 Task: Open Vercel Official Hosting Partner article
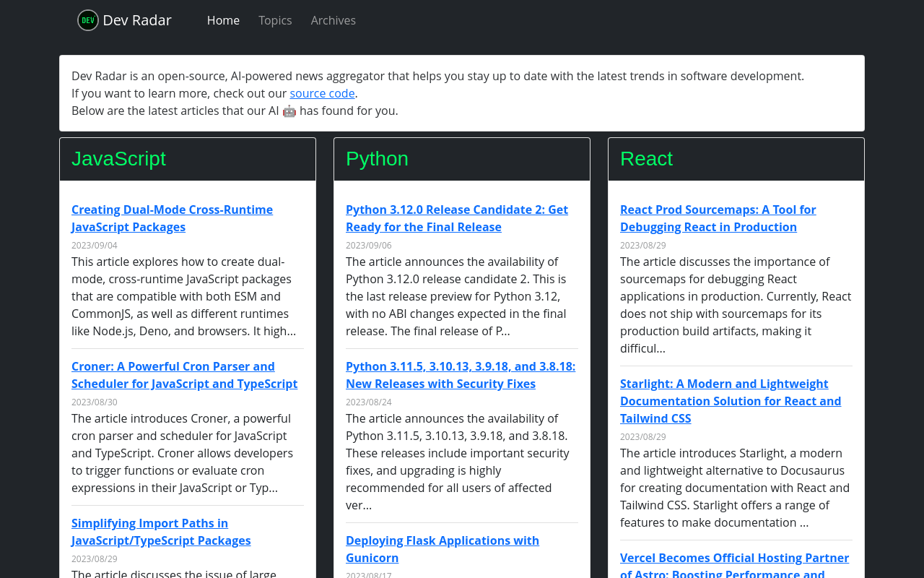tap(734, 566)
